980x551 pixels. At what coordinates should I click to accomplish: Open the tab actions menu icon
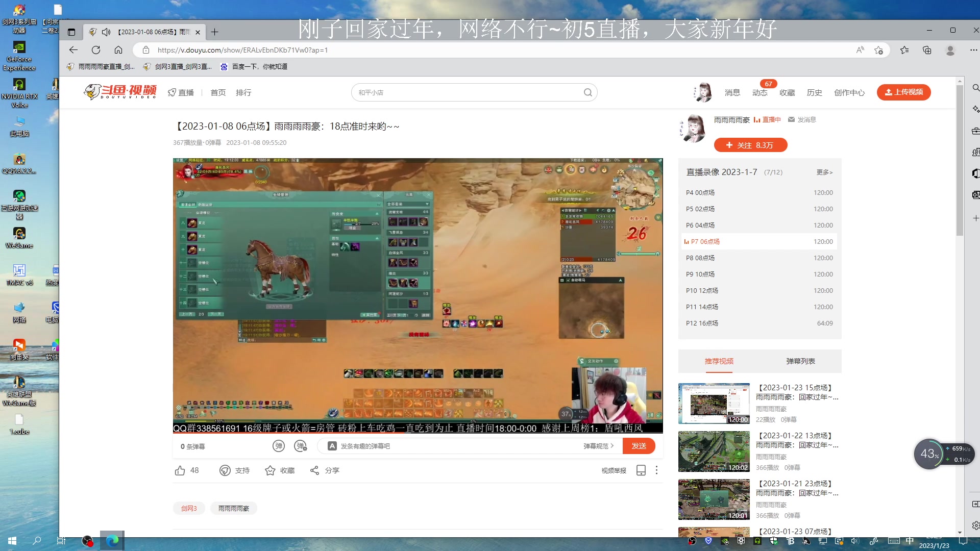pos(71,32)
